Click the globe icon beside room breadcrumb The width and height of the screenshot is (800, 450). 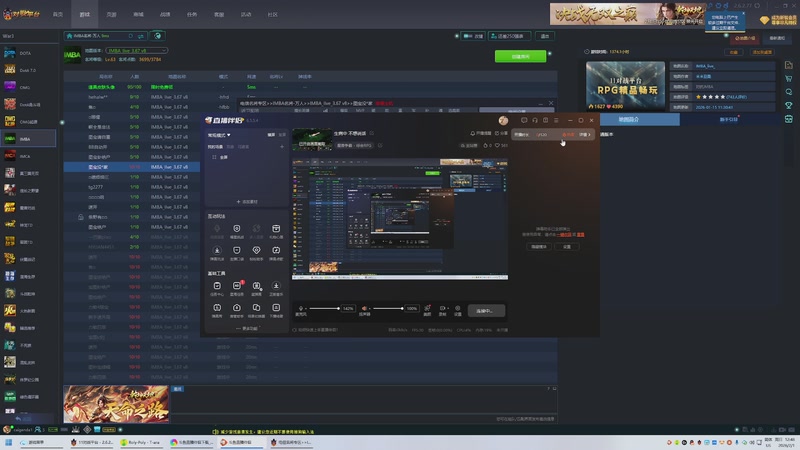click(158, 36)
